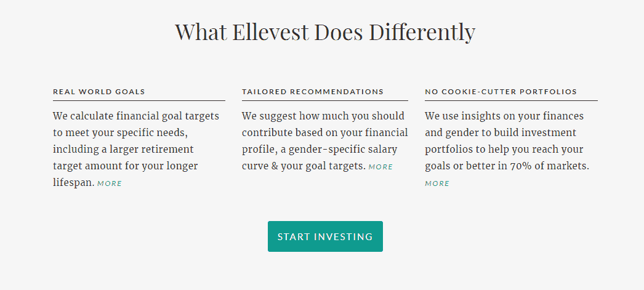Click the Start Investing button
Image resolution: width=644 pixels, height=290 pixels.
pos(325,236)
